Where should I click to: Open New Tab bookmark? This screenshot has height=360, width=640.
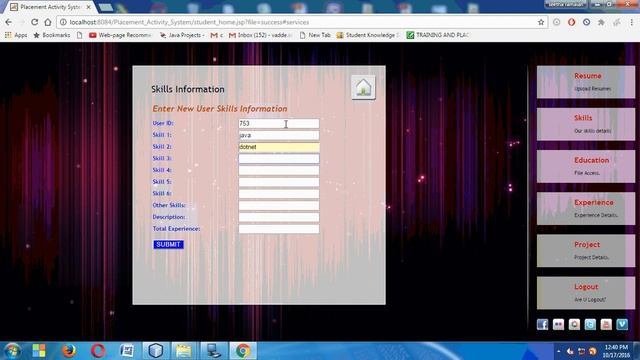coord(315,35)
